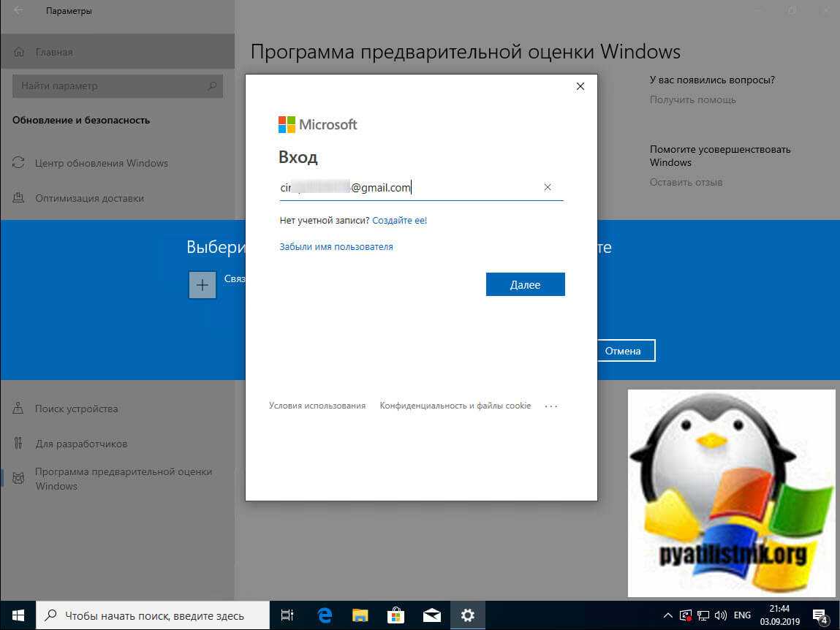Clear the email field with the X icon
This screenshot has width=840, height=630.
(x=548, y=187)
